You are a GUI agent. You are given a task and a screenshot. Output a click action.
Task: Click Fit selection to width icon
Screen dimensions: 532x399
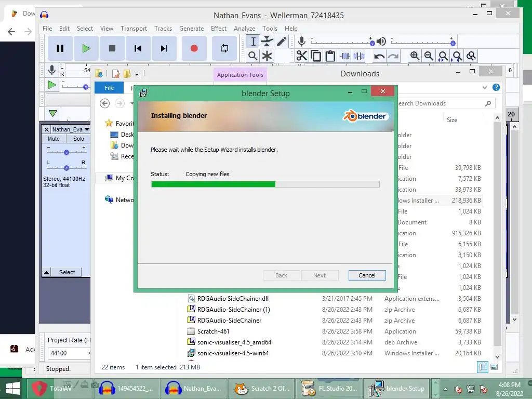pyautogui.click(x=443, y=56)
